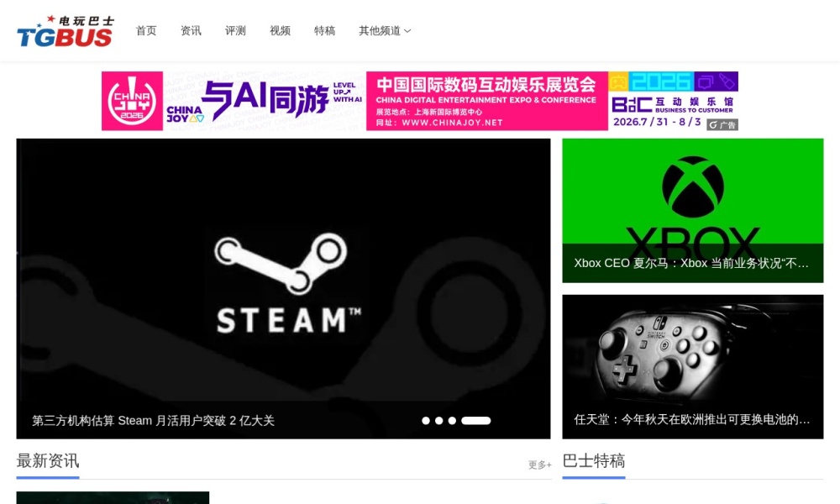Read the Steam 月活用户突破 2 亿 headline
The width and height of the screenshot is (840, 504).
tap(153, 421)
